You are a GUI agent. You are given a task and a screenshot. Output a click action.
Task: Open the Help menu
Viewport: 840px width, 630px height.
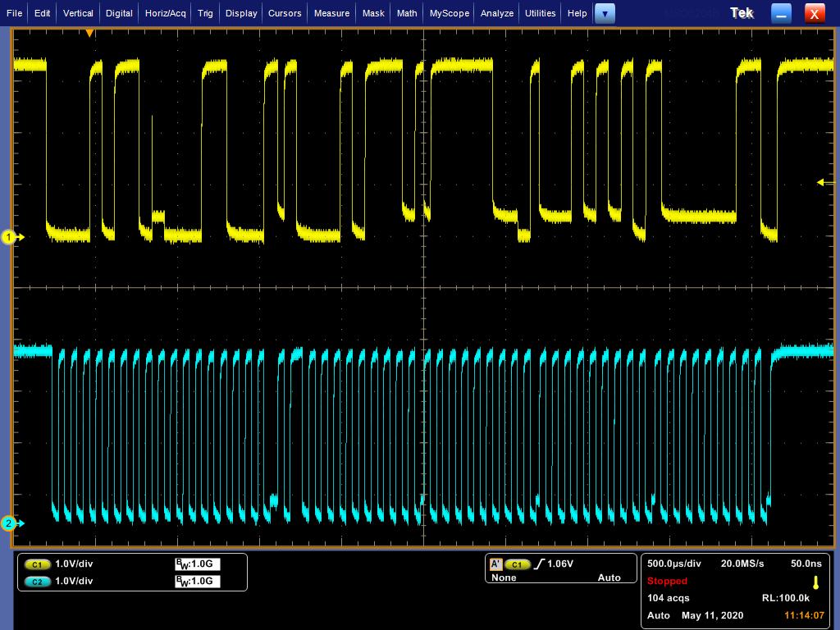click(x=577, y=13)
